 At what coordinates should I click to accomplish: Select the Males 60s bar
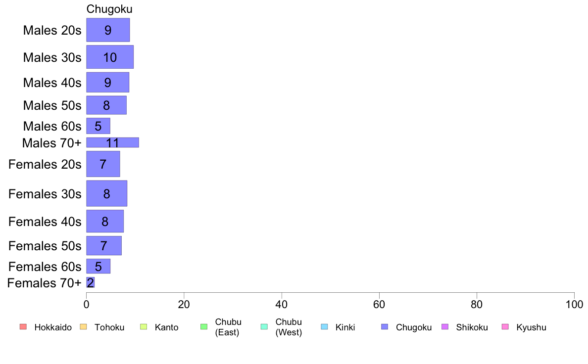pyautogui.click(x=98, y=126)
